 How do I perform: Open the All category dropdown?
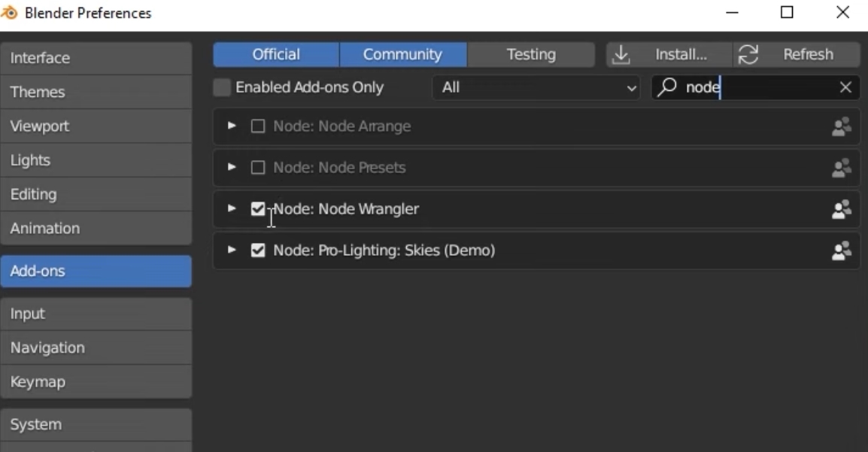[536, 87]
